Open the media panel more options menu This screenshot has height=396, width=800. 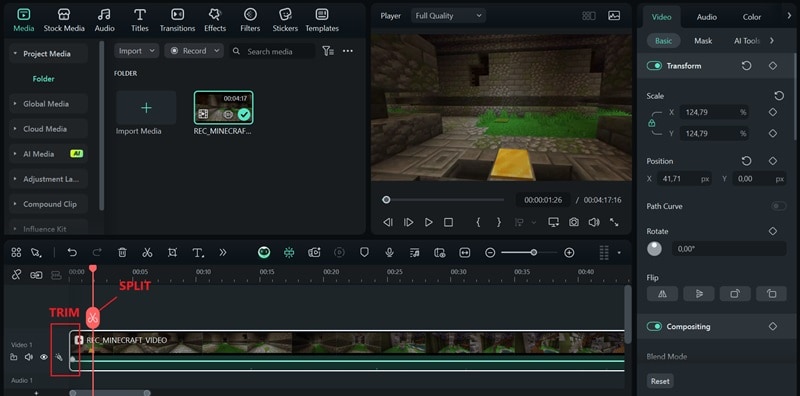click(348, 51)
